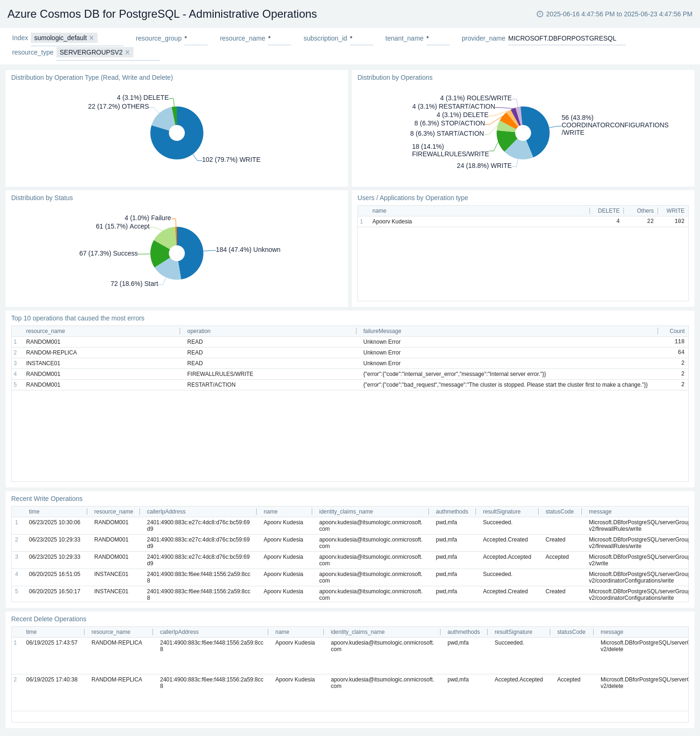Screen dimensions: 700x736
Task: Open the dashboard time range selector
Action: 615,14
